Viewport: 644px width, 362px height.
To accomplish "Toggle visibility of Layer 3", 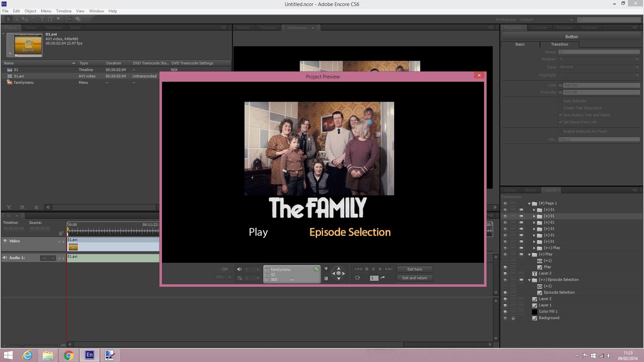I will point(505,274).
